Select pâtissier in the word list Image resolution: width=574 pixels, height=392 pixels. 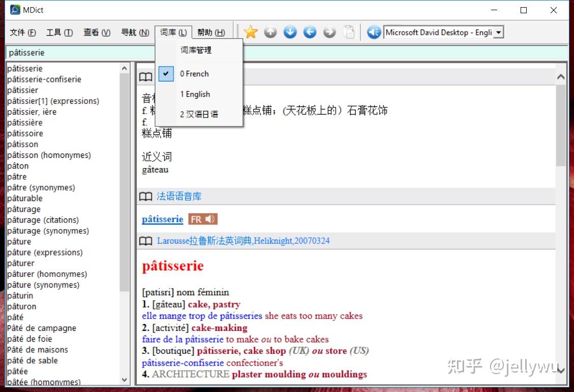pyautogui.click(x=22, y=90)
